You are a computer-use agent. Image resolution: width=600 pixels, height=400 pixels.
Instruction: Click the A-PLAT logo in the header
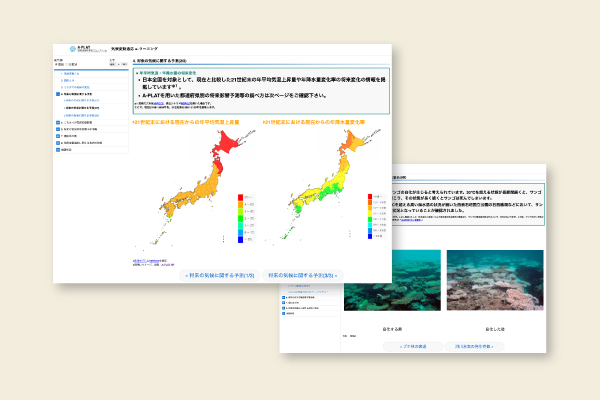coord(74,48)
